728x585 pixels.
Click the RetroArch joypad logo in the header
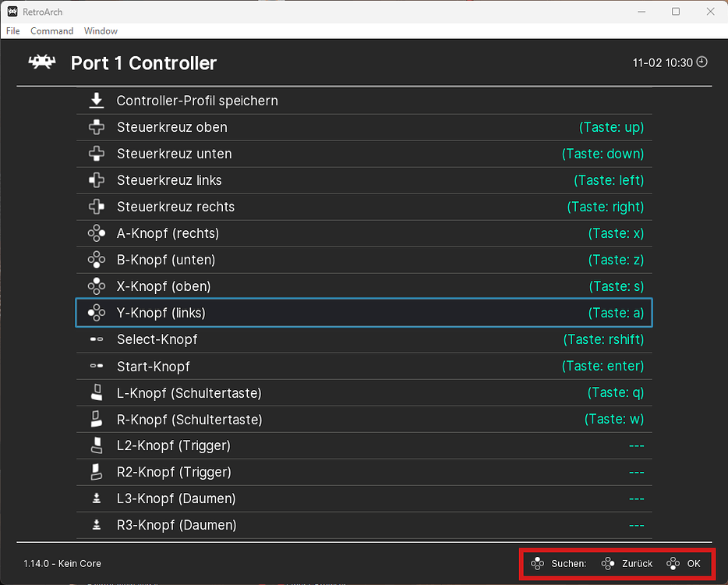pos(42,61)
